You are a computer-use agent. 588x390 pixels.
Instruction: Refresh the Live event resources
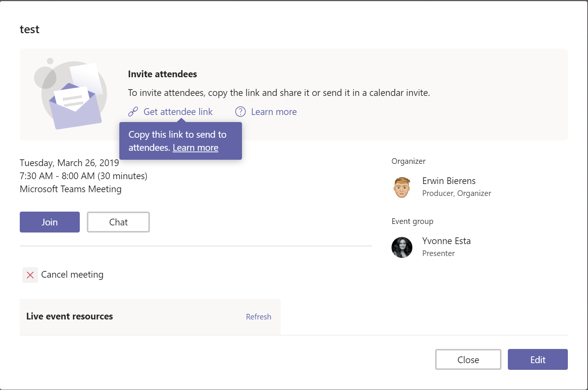[258, 317]
